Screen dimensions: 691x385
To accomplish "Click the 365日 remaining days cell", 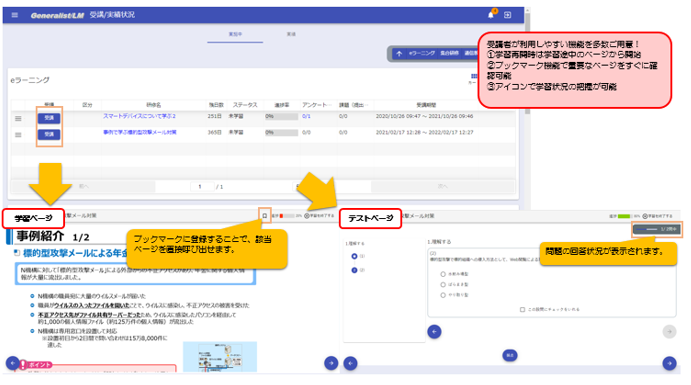I will pyautogui.click(x=215, y=132).
